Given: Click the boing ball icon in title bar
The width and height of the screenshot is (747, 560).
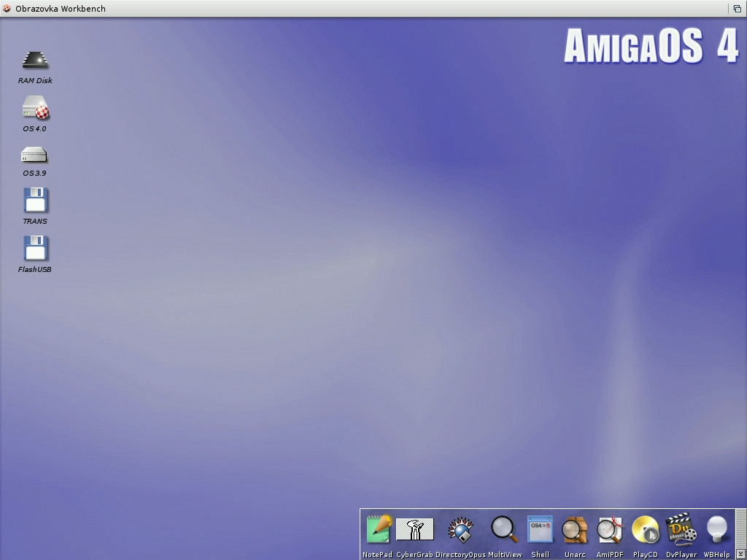Looking at the screenshot, I should pyautogui.click(x=7, y=8).
